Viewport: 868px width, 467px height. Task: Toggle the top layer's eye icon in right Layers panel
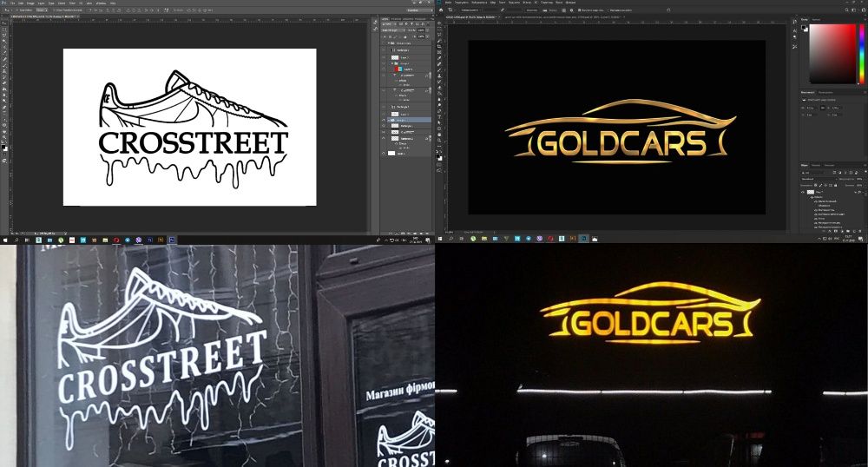point(803,192)
